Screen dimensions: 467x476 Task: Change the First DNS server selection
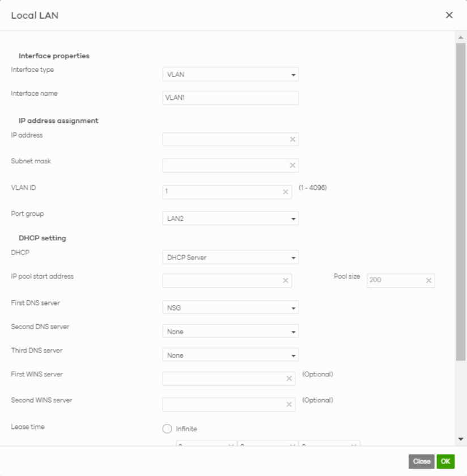pos(231,307)
